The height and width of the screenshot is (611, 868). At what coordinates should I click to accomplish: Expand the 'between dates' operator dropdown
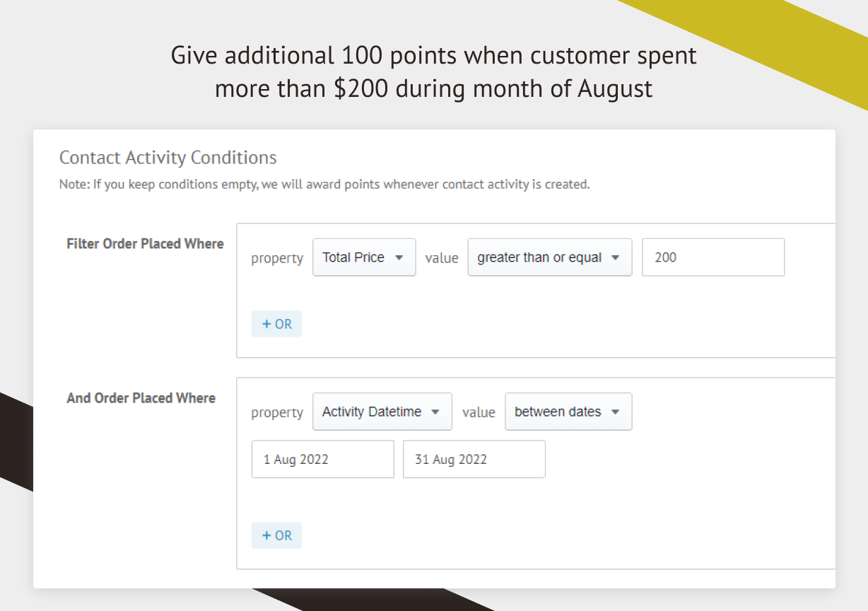(x=568, y=412)
